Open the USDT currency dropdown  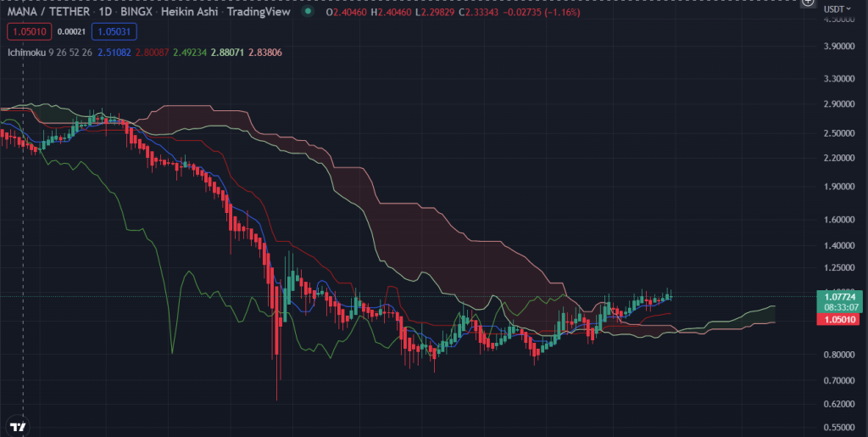tap(837, 8)
